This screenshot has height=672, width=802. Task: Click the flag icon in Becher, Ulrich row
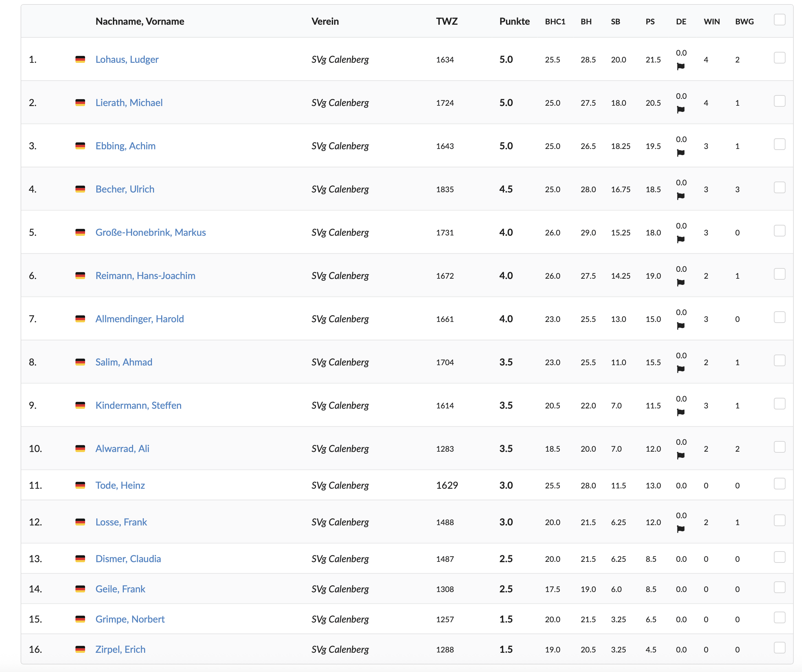tap(681, 196)
